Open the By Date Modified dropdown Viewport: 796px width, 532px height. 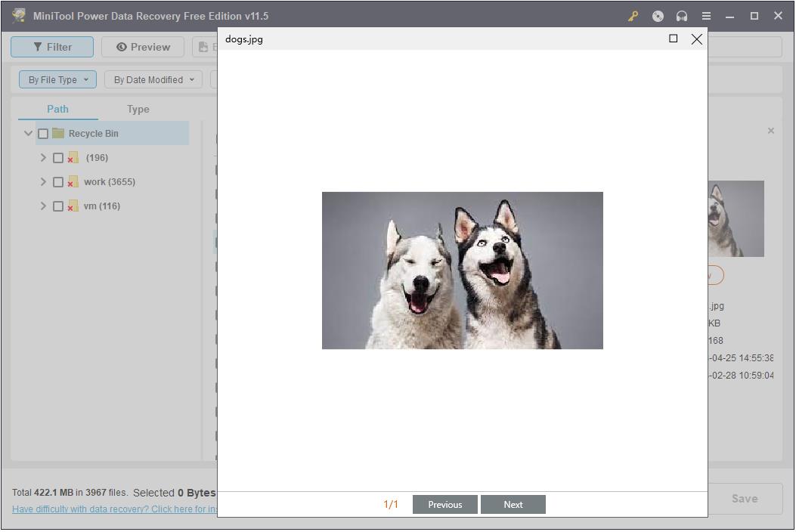[153, 79]
